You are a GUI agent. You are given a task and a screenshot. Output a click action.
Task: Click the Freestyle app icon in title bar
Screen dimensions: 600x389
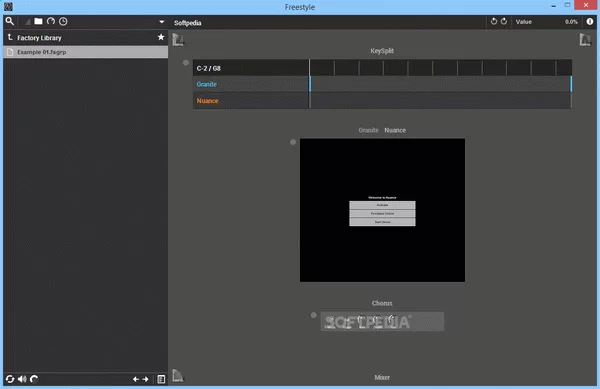tap(8, 7)
